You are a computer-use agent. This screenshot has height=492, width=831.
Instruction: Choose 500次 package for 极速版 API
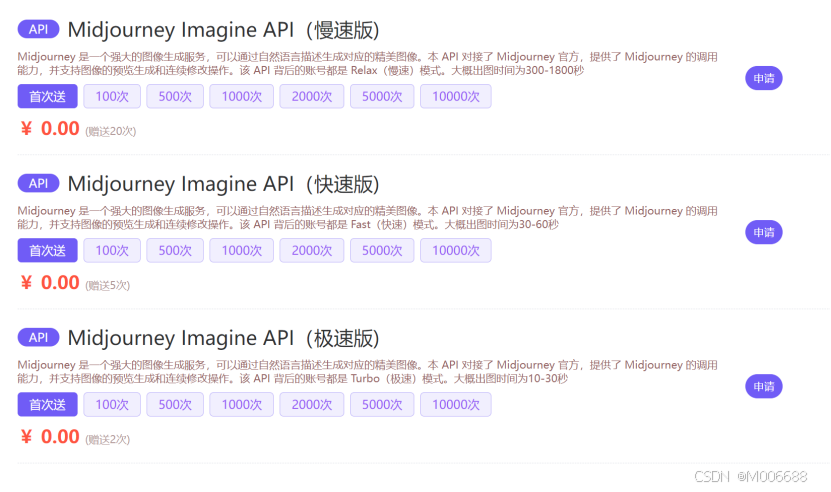pos(175,405)
